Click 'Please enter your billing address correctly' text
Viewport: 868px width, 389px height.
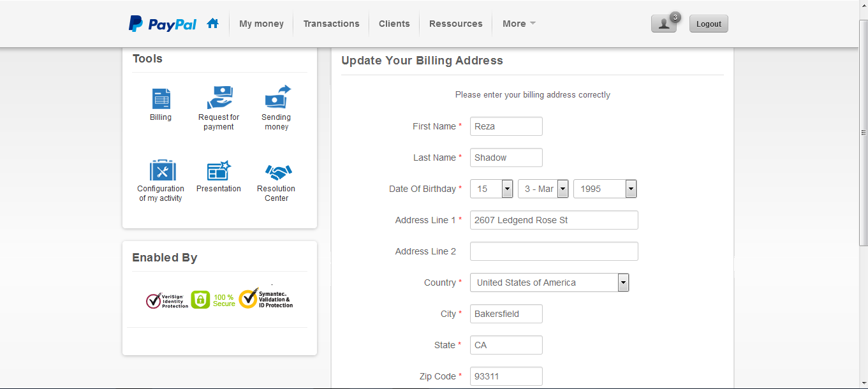pyautogui.click(x=533, y=95)
